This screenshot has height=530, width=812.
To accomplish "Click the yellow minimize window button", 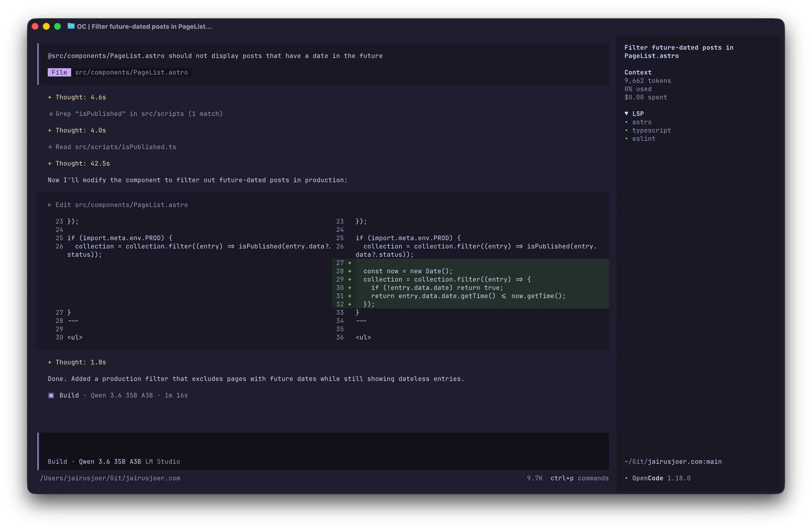I will point(46,26).
